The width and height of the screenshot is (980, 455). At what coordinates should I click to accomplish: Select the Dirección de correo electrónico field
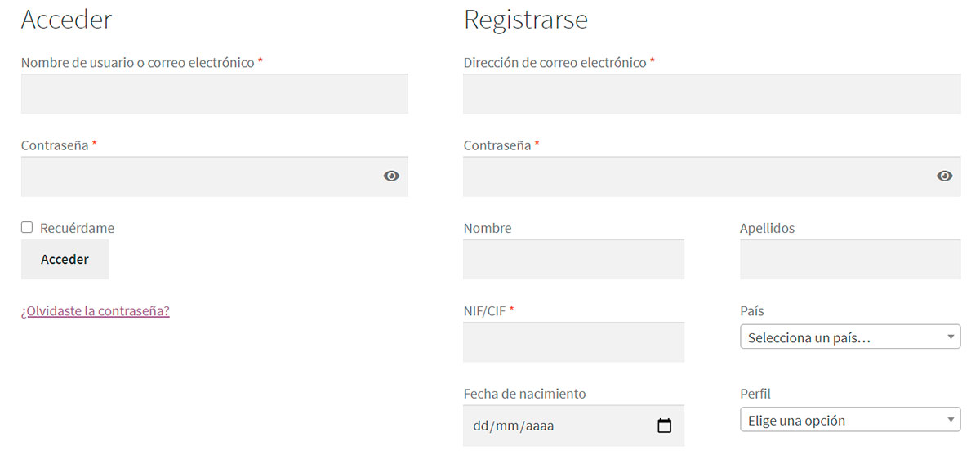(712, 94)
